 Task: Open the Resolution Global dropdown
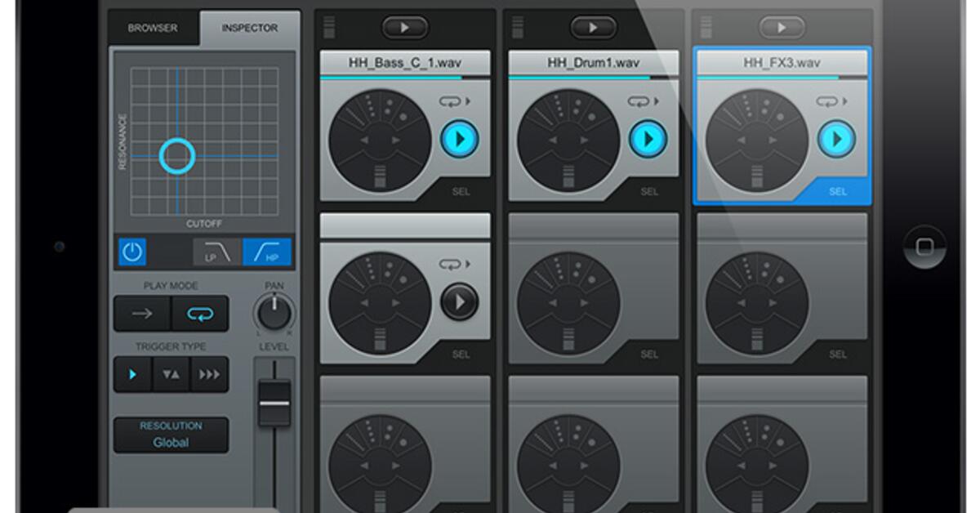point(170,433)
